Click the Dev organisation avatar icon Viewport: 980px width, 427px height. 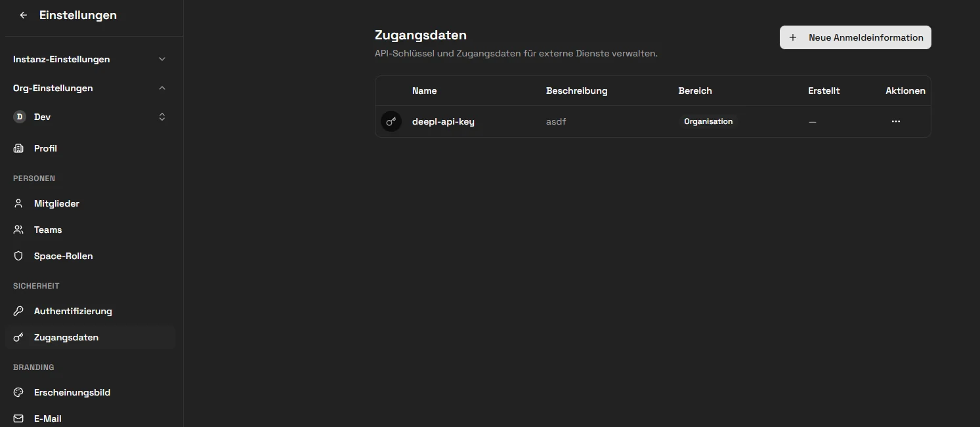coord(20,117)
